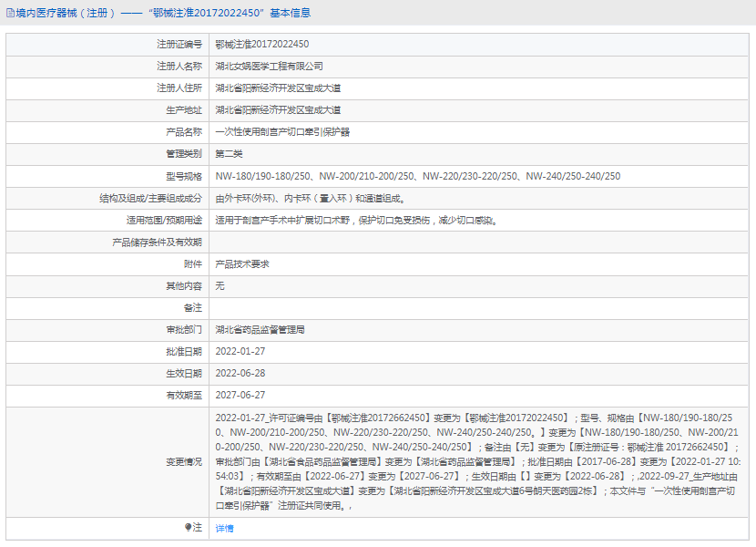Click the 其他内容 label

coord(184,286)
